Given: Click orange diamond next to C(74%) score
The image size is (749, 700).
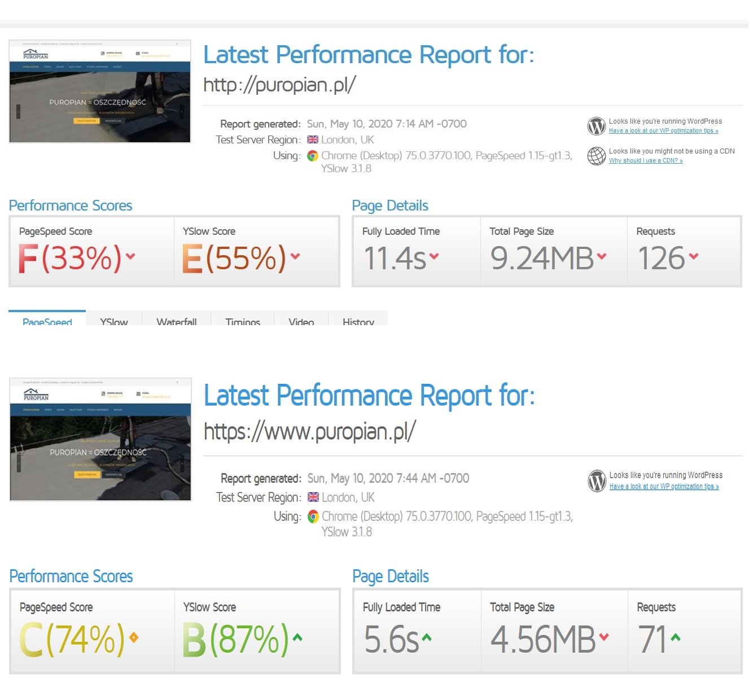Looking at the screenshot, I should [x=134, y=637].
